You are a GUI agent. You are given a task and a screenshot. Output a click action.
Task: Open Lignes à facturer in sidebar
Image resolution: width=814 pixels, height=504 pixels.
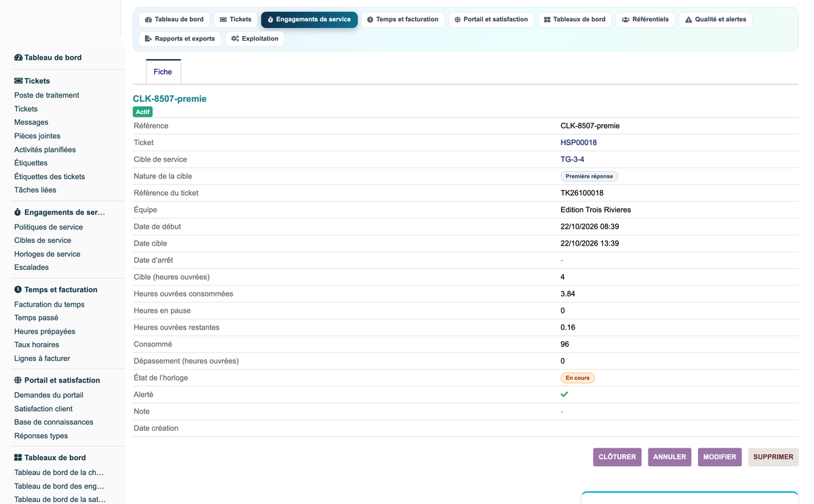[x=42, y=359]
